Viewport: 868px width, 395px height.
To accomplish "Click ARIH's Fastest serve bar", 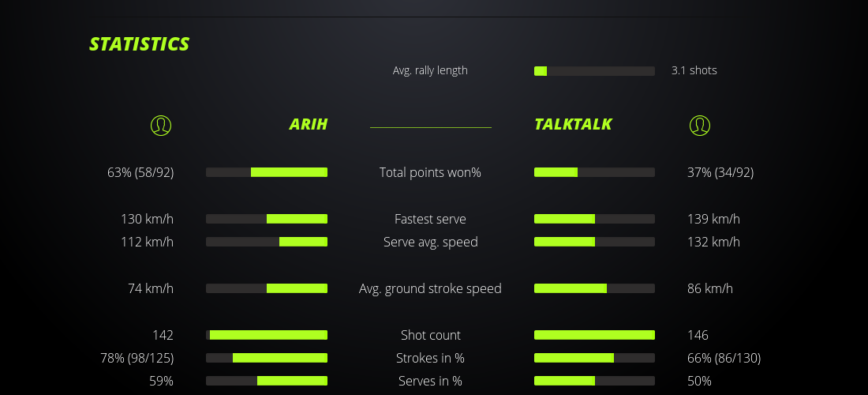I will [267, 219].
